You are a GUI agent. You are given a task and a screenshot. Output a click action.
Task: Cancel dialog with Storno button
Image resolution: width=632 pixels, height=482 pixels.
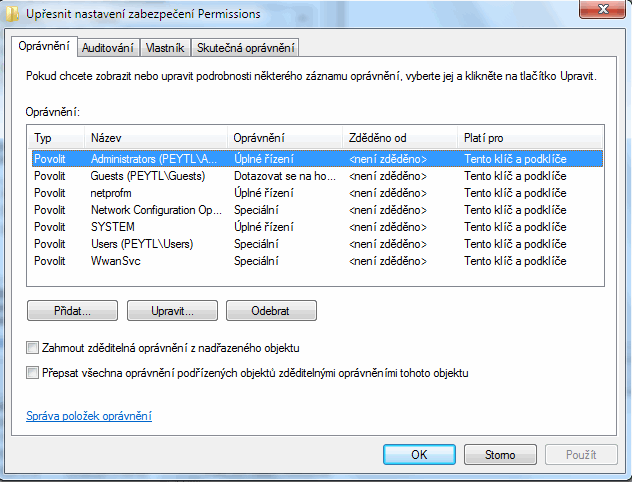[x=500, y=455]
